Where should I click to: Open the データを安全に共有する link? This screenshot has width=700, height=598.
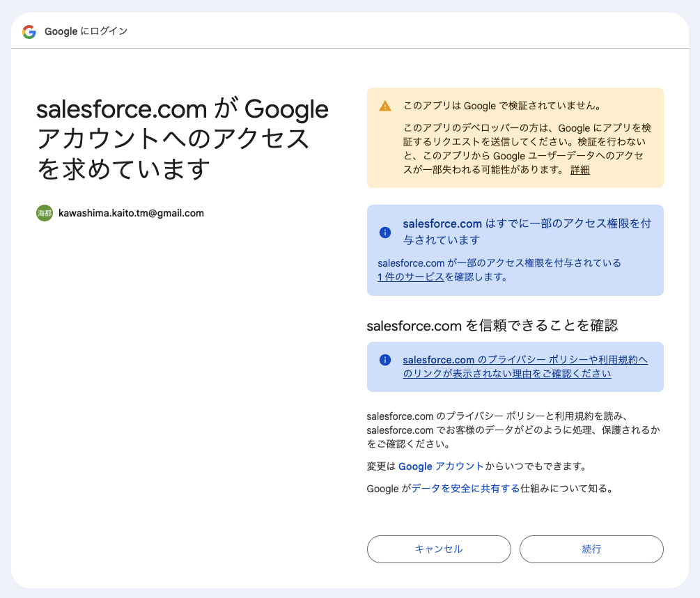point(465,489)
